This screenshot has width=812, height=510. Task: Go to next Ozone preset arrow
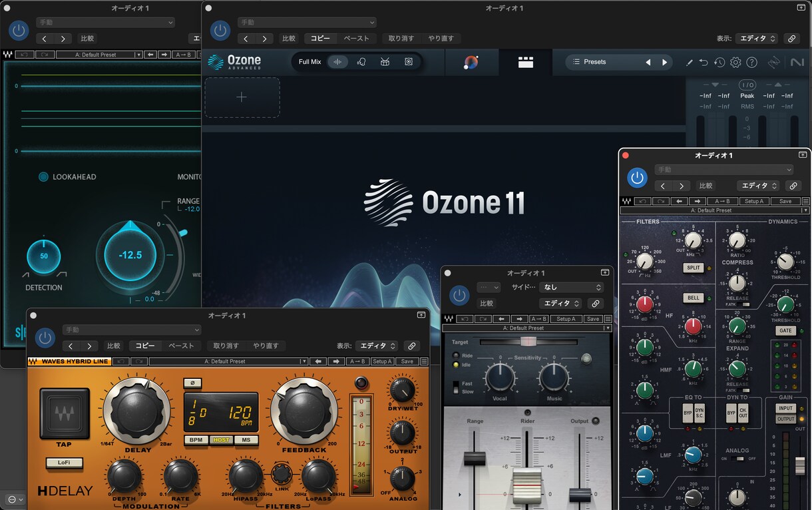[x=664, y=62]
